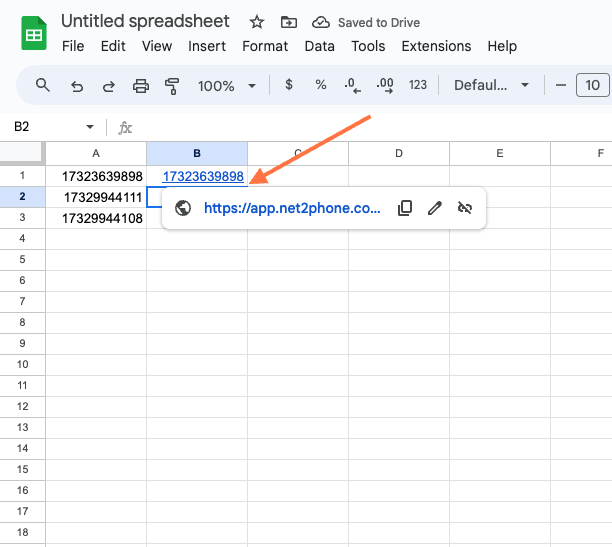Decrease decimal places
Screen dimensions: 612x547
[352, 85]
